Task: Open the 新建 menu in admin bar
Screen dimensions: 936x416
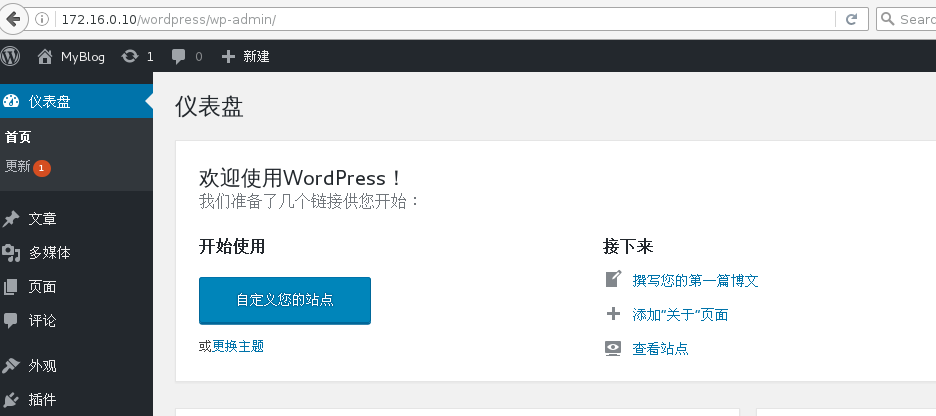Action: click(257, 57)
